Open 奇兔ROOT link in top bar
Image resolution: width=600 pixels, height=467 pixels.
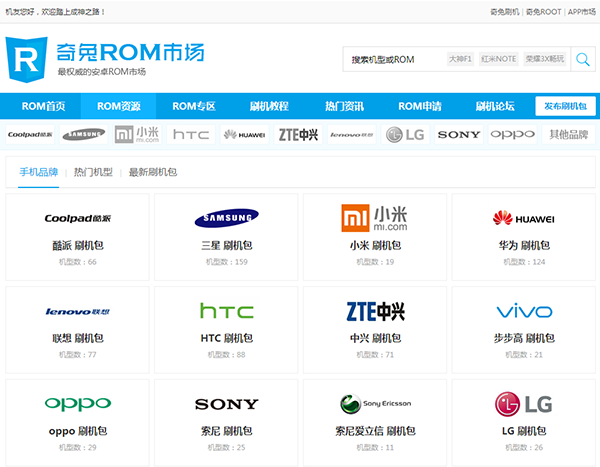(543, 12)
